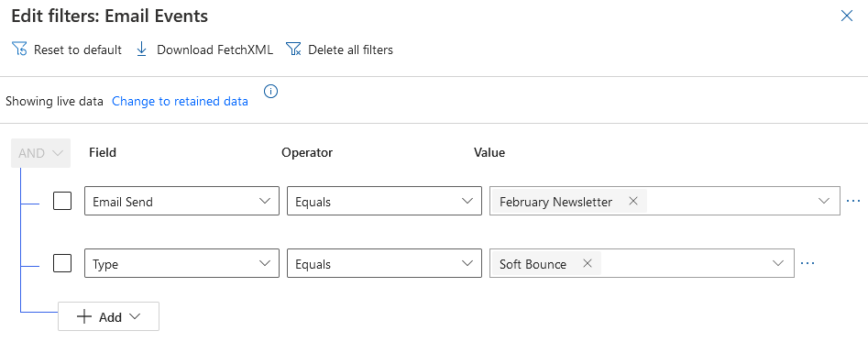Viewport: 868px width, 342px height.
Task: Click the plus icon on the Add button
Action: [83, 316]
